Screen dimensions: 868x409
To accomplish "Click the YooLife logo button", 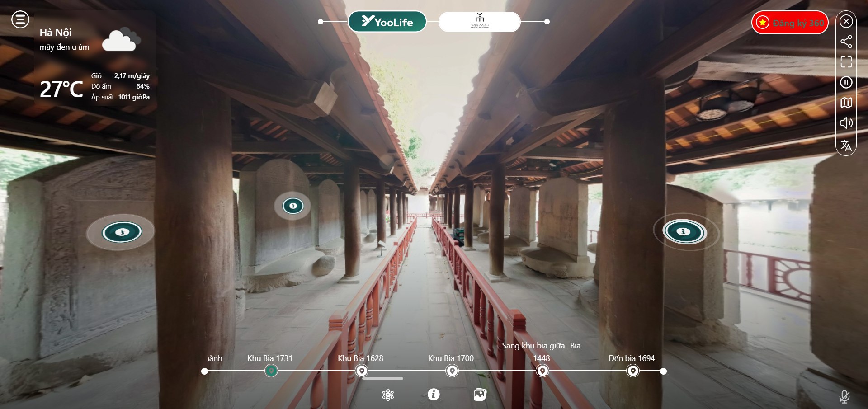I will (x=387, y=22).
